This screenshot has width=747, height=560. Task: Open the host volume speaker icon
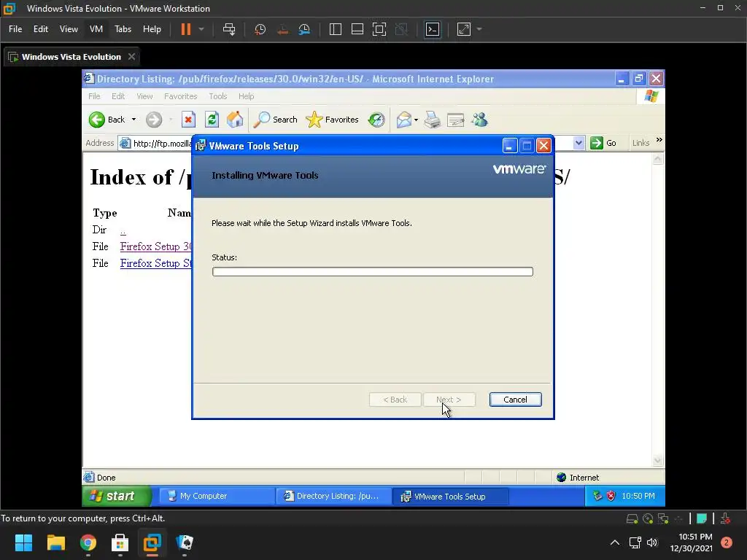pos(652,542)
